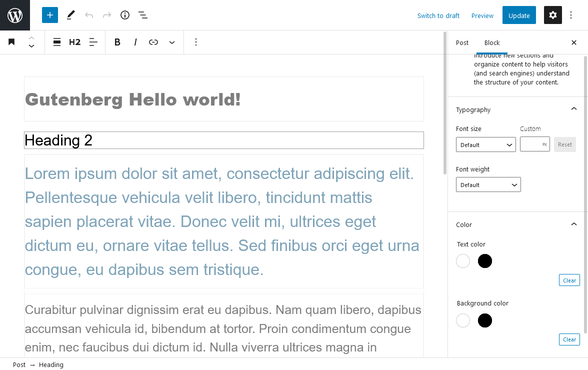Click Switch to draft
Screen dimensions: 588x370
438,15
